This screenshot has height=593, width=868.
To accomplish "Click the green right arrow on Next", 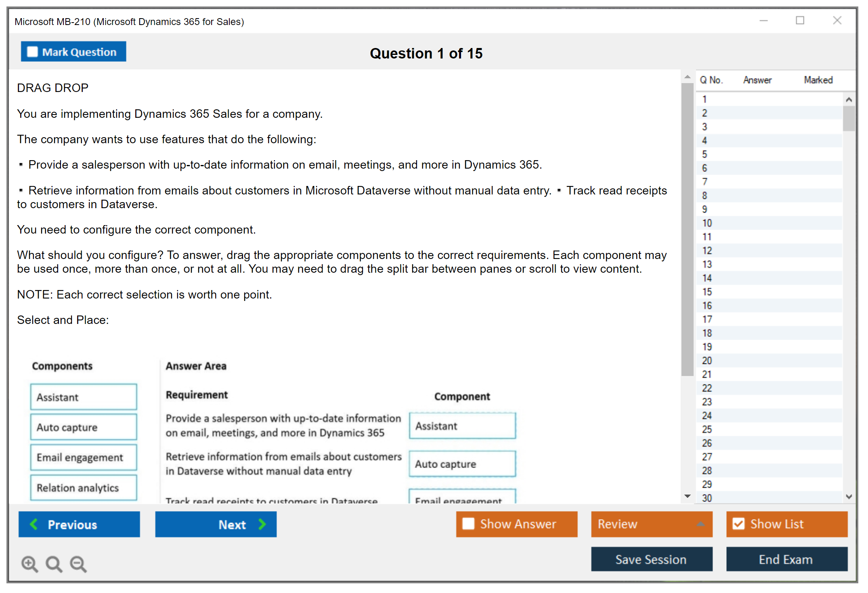I will point(262,524).
